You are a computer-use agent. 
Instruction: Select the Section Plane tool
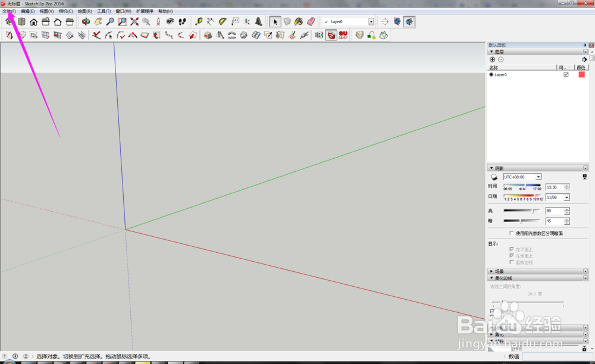click(x=385, y=21)
